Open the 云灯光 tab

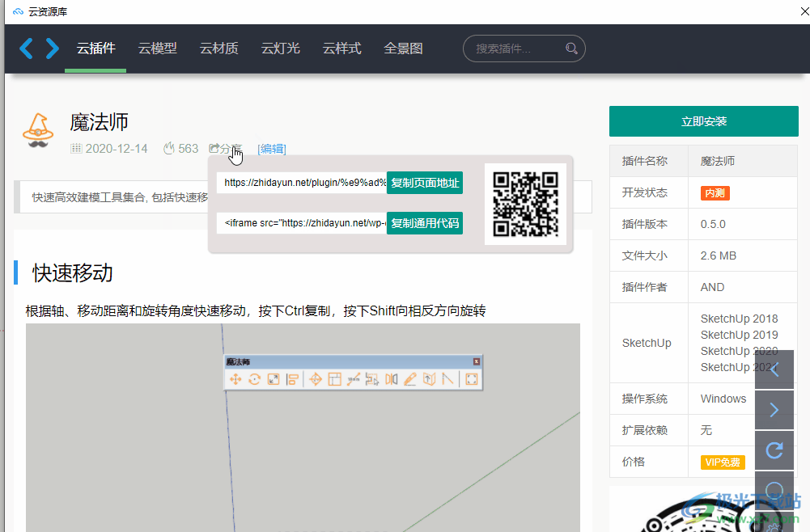[280, 49]
